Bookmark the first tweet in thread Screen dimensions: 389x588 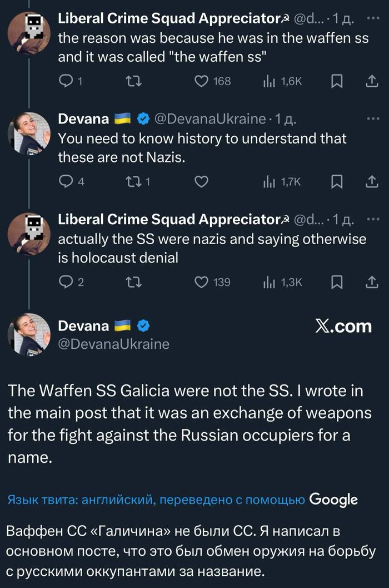pos(337,82)
